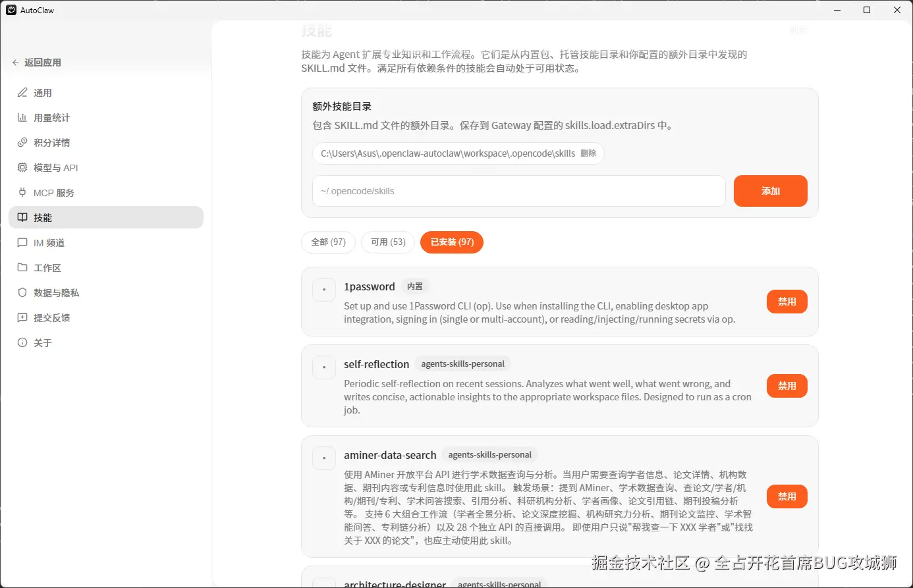Open the 用量统计 section

coord(106,118)
